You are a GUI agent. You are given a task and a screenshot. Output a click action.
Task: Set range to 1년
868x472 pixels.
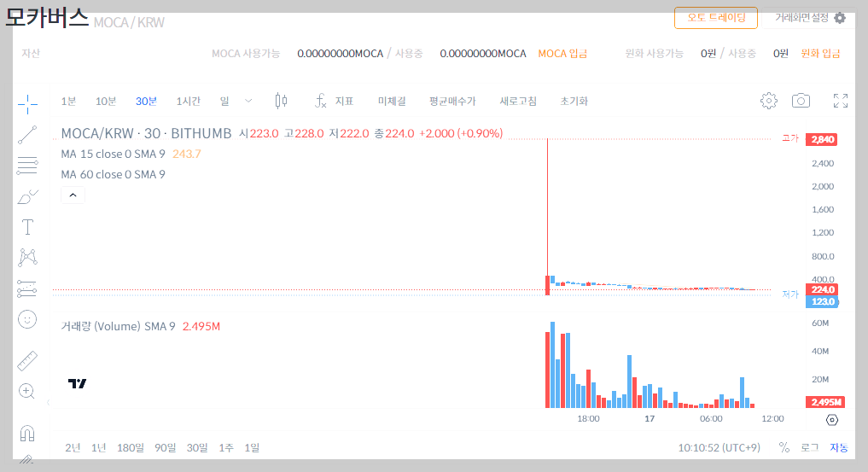98,447
